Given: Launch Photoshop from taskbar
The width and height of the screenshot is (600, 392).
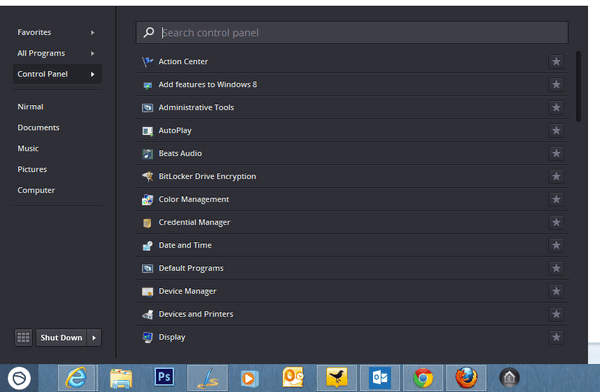Looking at the screenshot, I should pyautogui.click(x=164, y=377).
